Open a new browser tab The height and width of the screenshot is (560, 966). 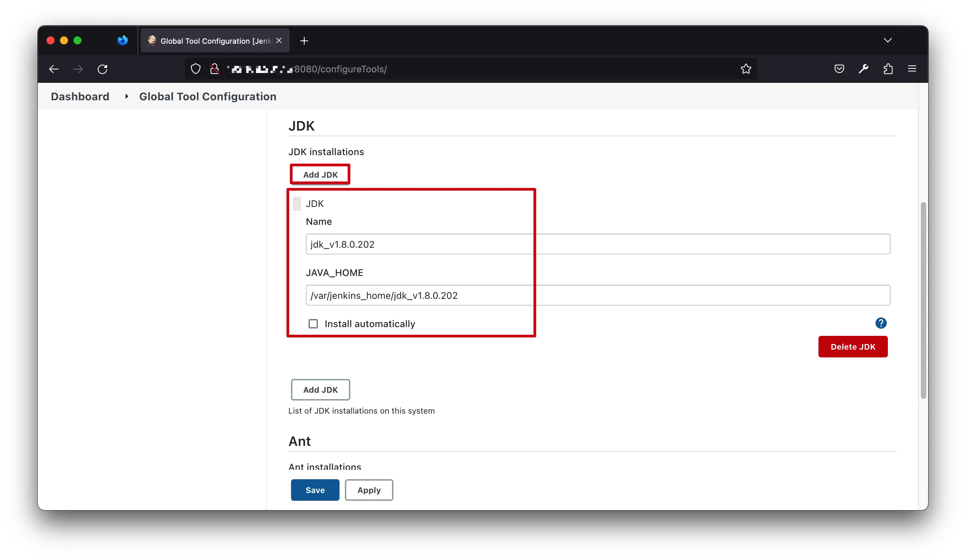click(x=304, y=41)
